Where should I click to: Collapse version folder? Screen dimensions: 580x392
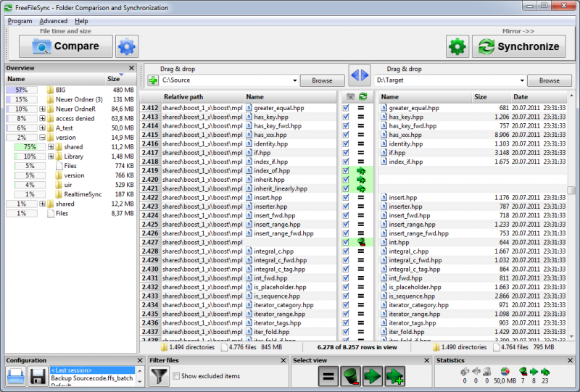(43, 138)
